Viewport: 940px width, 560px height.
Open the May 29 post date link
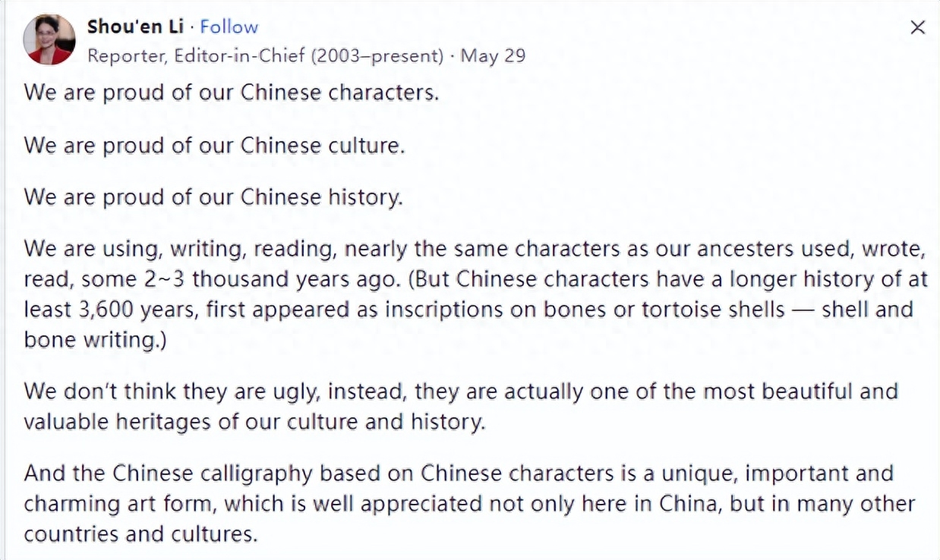(493, 56)
